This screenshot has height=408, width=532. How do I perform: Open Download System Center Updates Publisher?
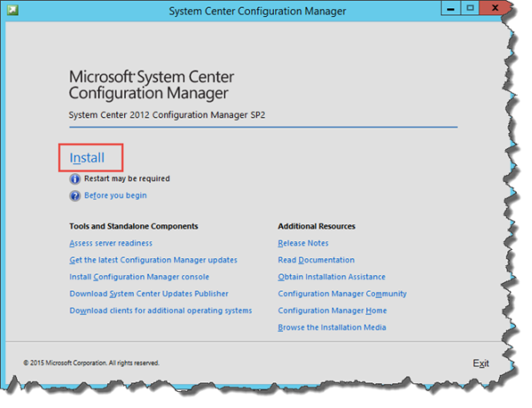click(x=149, y=294)
